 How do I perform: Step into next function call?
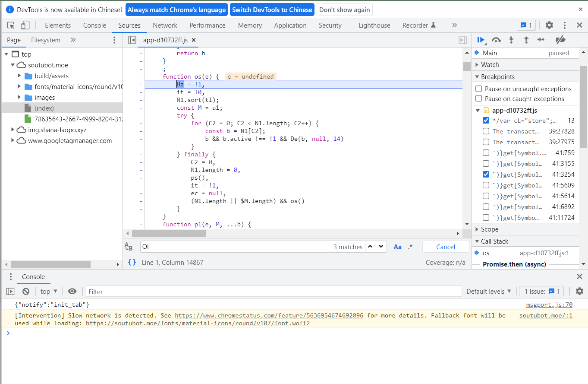pos(511,40)
